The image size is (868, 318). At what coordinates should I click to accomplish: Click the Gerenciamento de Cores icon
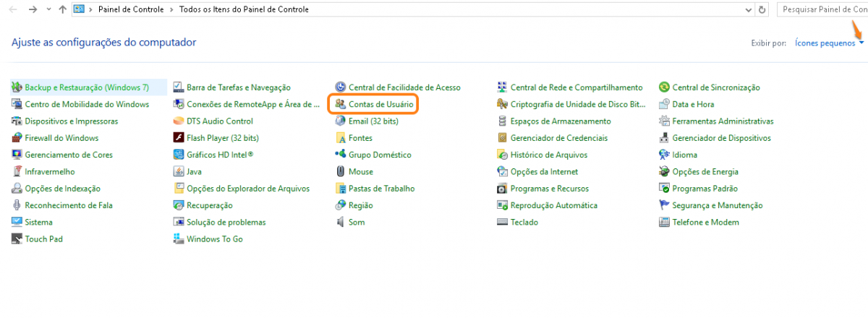click(17, 155)
